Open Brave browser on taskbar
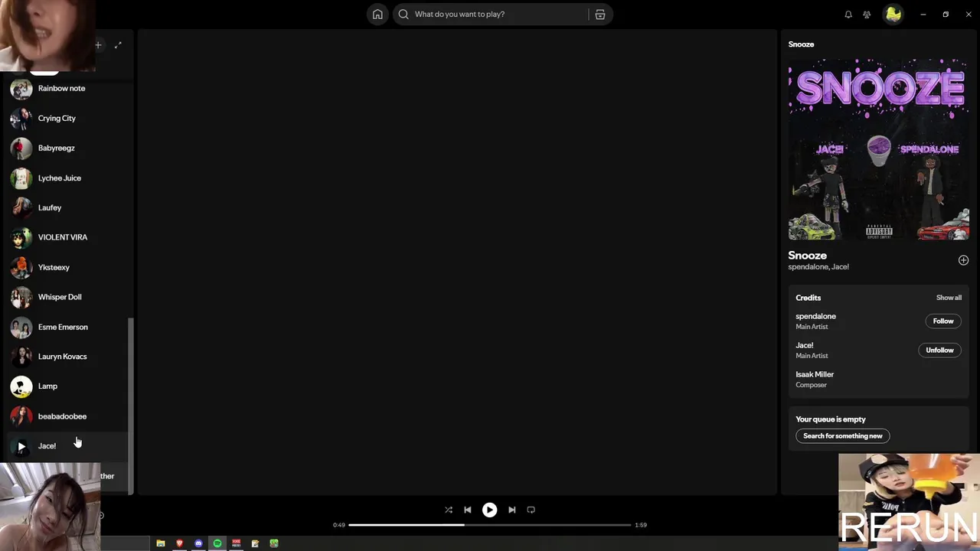Viewport: 980px width, 551px height. click(x=179, y=543)
